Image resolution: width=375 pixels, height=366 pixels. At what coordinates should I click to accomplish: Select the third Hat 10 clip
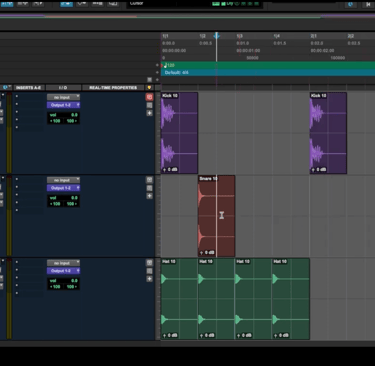coord(254,299)
